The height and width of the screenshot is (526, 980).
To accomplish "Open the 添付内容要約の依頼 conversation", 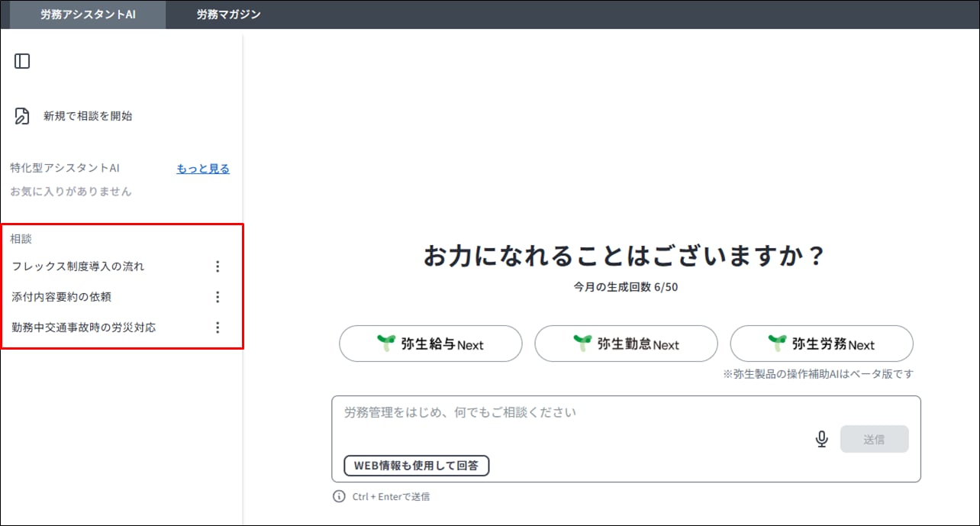I will (x=61, y=297).
